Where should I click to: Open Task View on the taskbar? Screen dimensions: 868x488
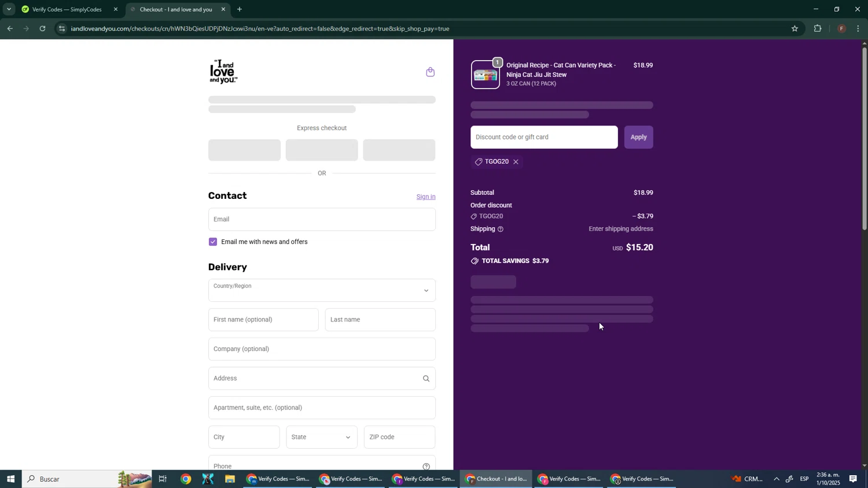point(163,479)
